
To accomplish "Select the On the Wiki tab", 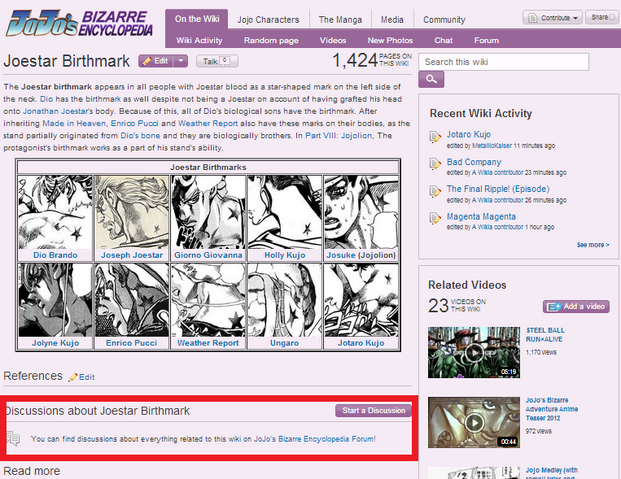I will pyautogui.click(x=197, y=19).
